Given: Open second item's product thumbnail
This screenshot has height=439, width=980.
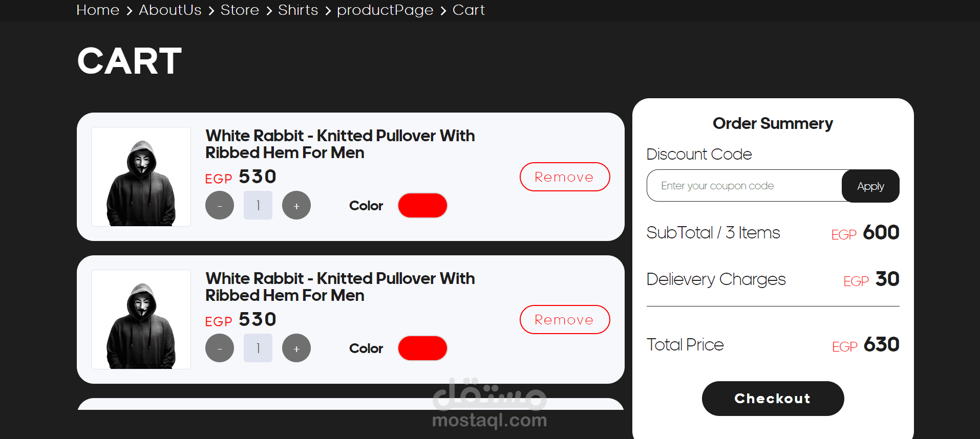Looking at the screenshot, I should 141,319.
